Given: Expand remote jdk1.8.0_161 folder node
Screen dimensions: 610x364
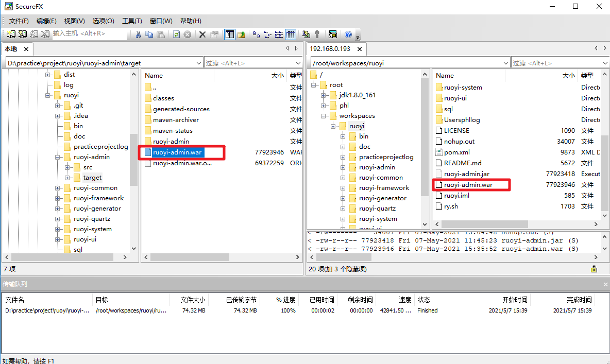Looking at the screenshot, I should pos(323,95).
